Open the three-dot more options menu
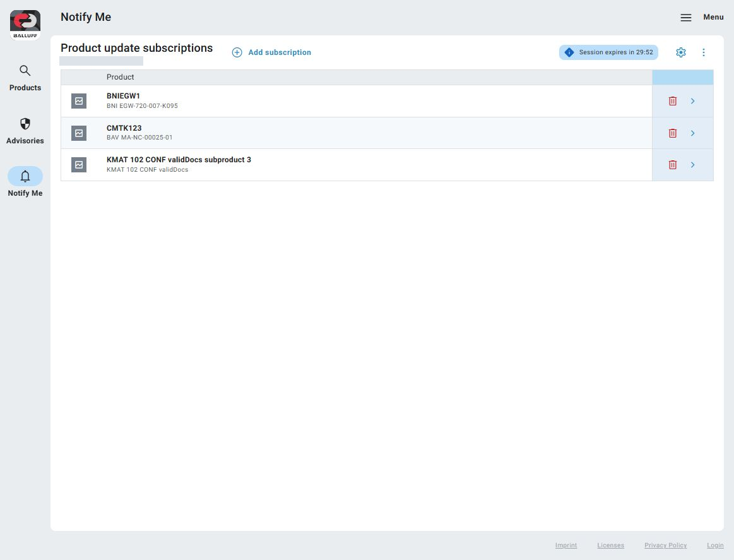Screen dimensions: 734x560 [x=704, y=52]
